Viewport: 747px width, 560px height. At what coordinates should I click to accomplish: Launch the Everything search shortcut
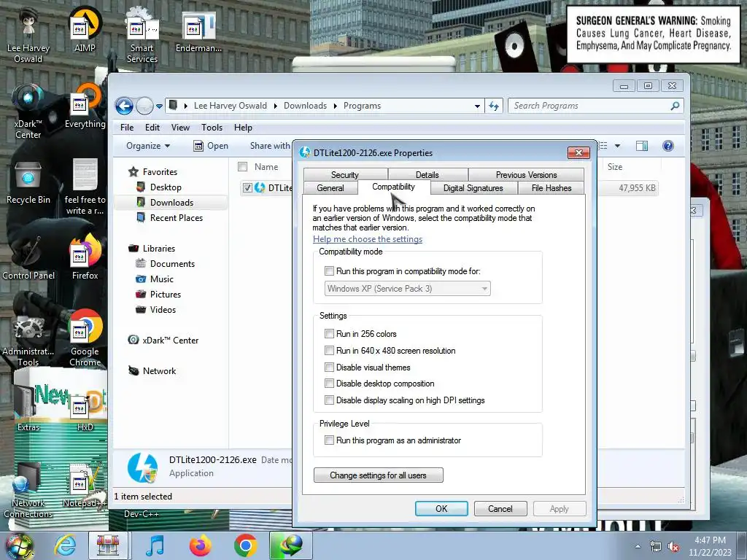pos(85,106)
